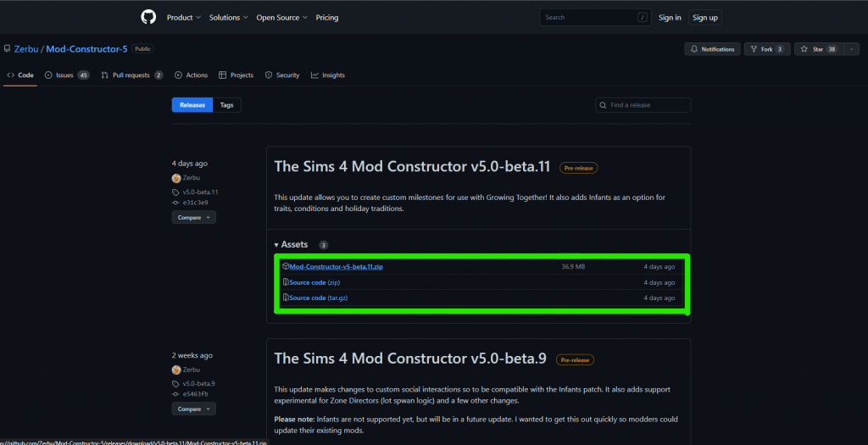Screen dimensions: 868x445
Task: Open the Issues tab
Action: [x=67, y=75]
